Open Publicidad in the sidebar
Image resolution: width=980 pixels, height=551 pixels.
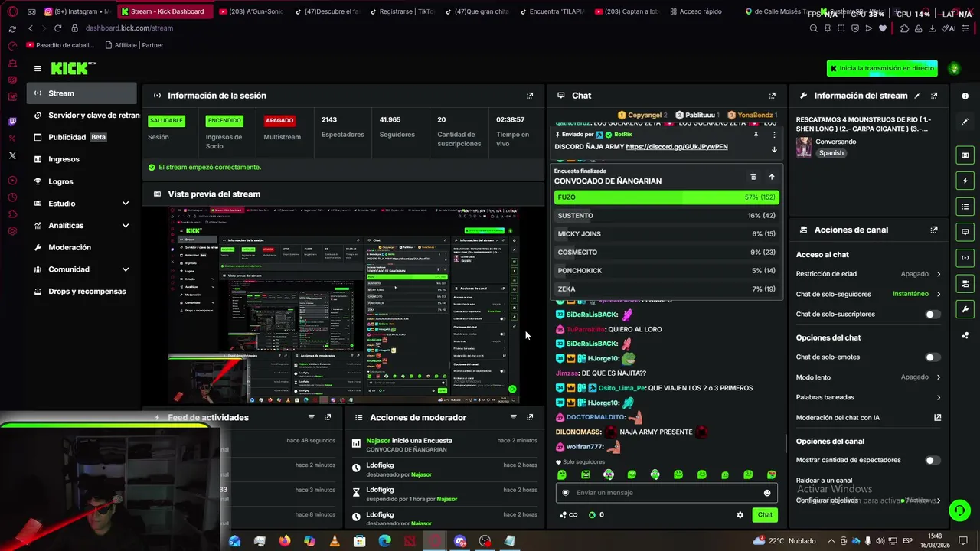tap(83, 138)
